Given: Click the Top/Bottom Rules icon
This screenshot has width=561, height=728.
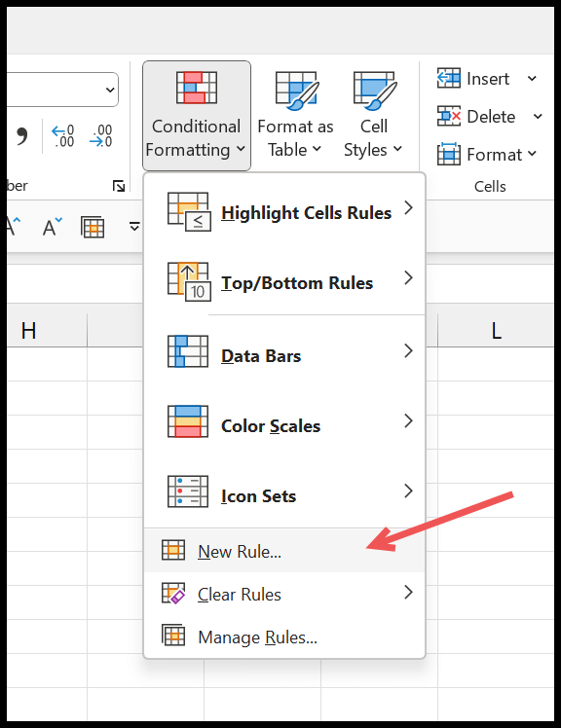Looking at the screenshot, I should (189, 282).
